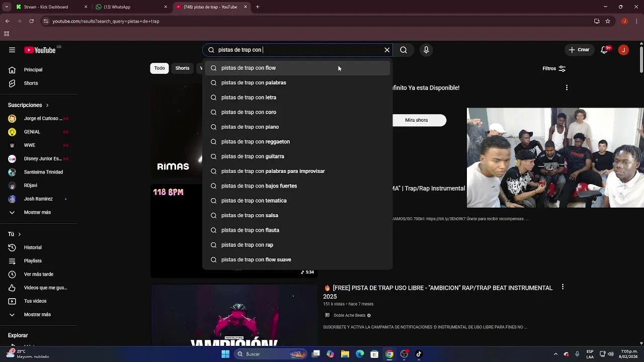
Task: Open Microsoft Edge from the taskbar
Action: 360,354
